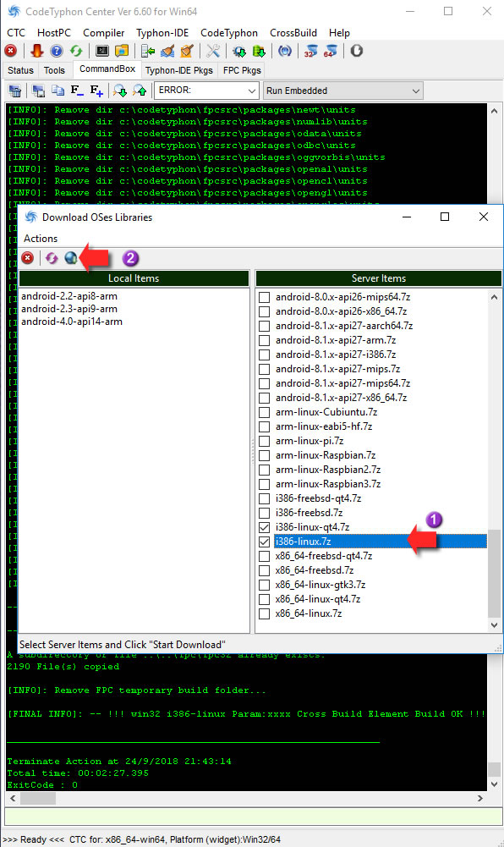Click the green refresh arrows toolbar icon
Image resolution: width=504 pixels, height=847 pixels.
point(76,51)
